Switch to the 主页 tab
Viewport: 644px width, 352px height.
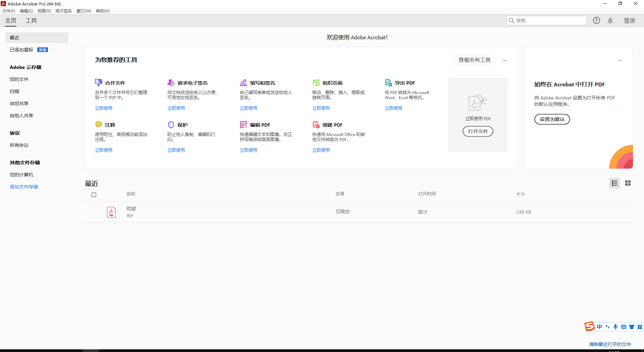(11, 20)
